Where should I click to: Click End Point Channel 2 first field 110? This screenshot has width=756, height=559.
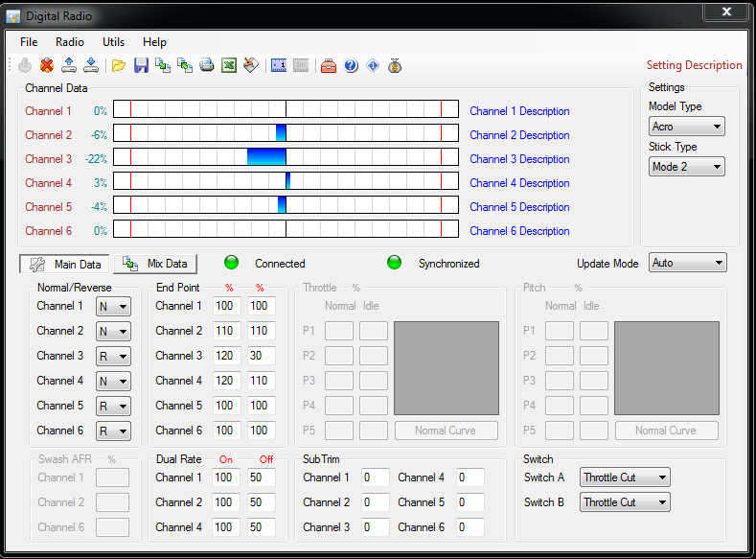click(226, 331)
